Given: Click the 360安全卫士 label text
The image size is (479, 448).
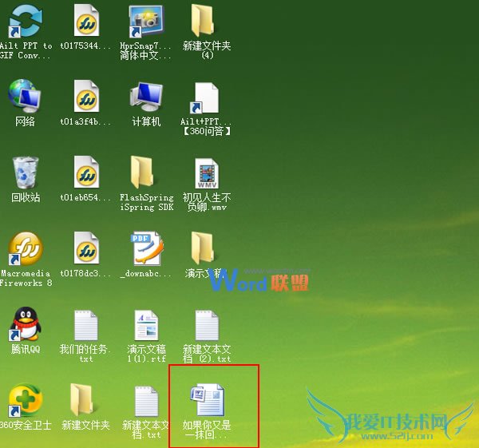Looking at the screenshot, I should point(26,425).
